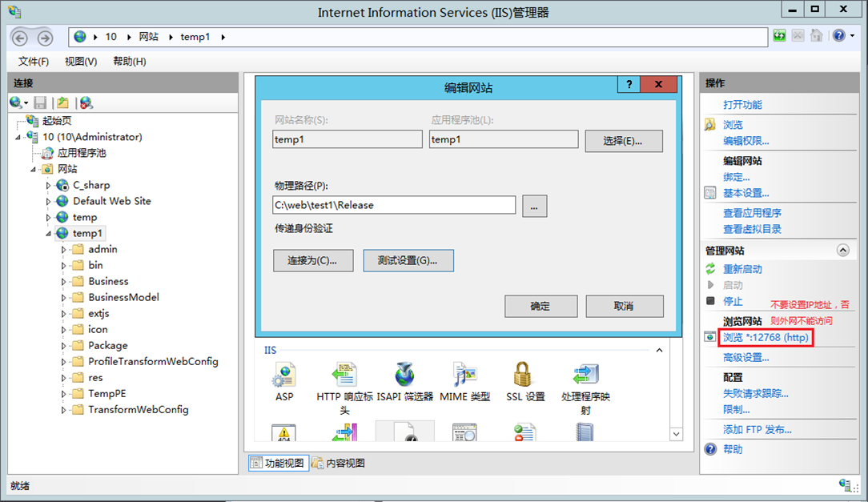Screen dimensions: 868x502
Task: Click the 确定 button in the dialog
Action: (x=540, y=306)
